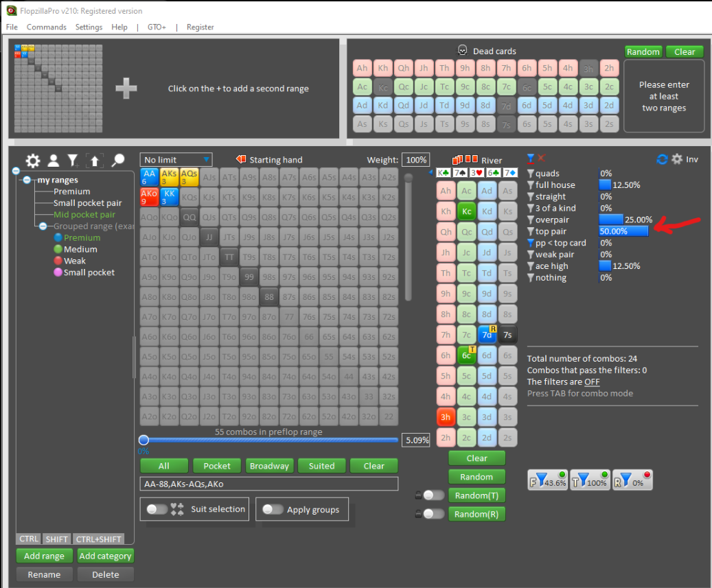The width and height of the screenshot is (712, 588).
Task: Click the filter icon beside quads
Action: 530,174
